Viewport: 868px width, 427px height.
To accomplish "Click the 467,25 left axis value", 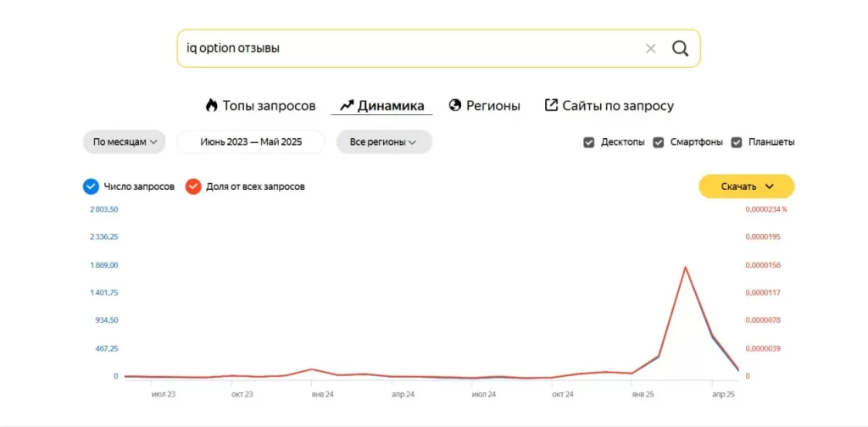I will coord(107,348).
